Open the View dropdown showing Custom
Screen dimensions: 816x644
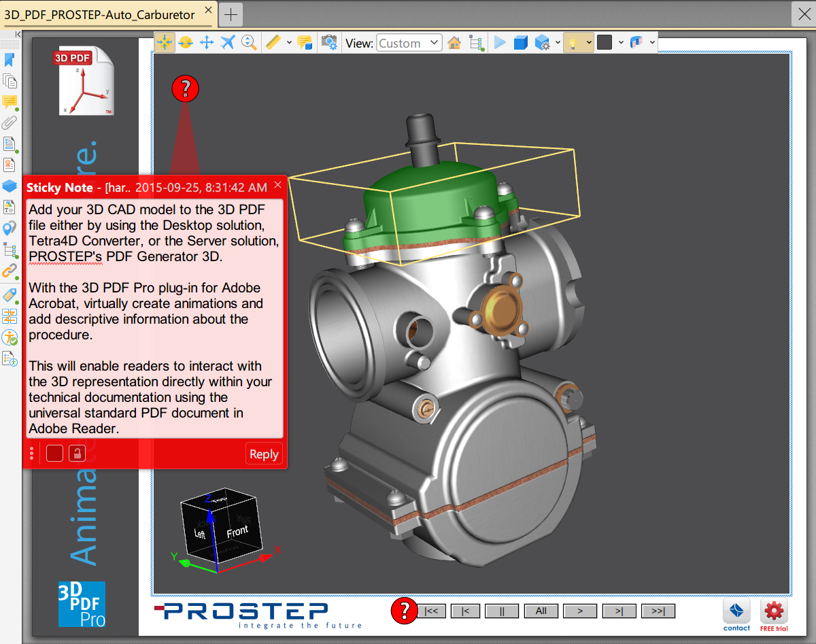click(409, 43)
